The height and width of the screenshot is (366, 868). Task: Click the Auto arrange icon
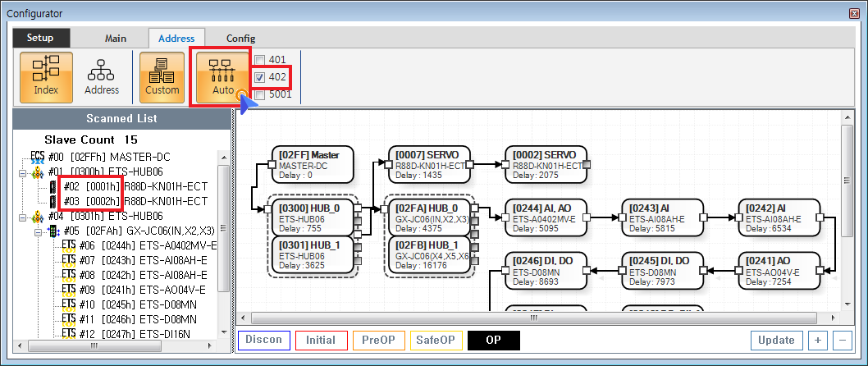pyautogui.click(x=222, y=77)
